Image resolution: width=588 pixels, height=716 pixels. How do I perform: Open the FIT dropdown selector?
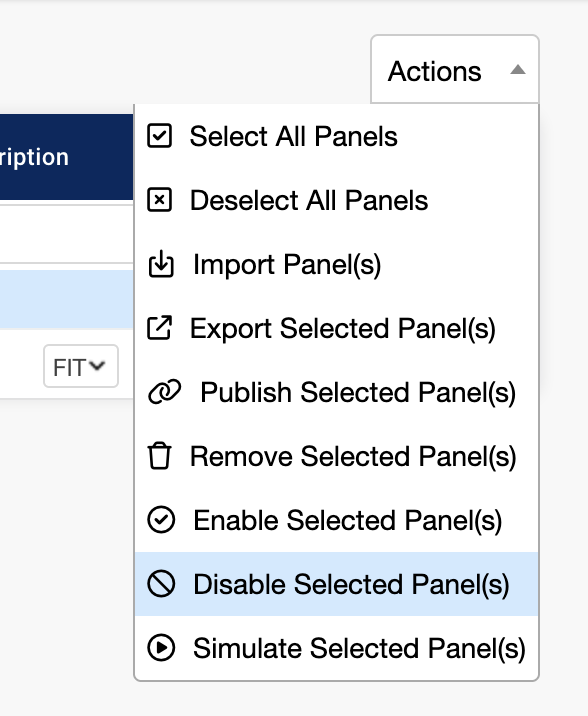click(x=81, y=366)
